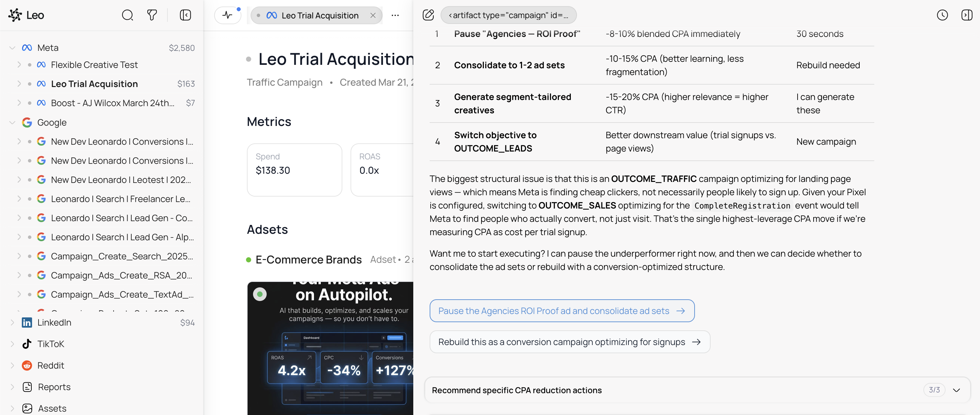Collapse the left sidebar panel

click(185, 15)
